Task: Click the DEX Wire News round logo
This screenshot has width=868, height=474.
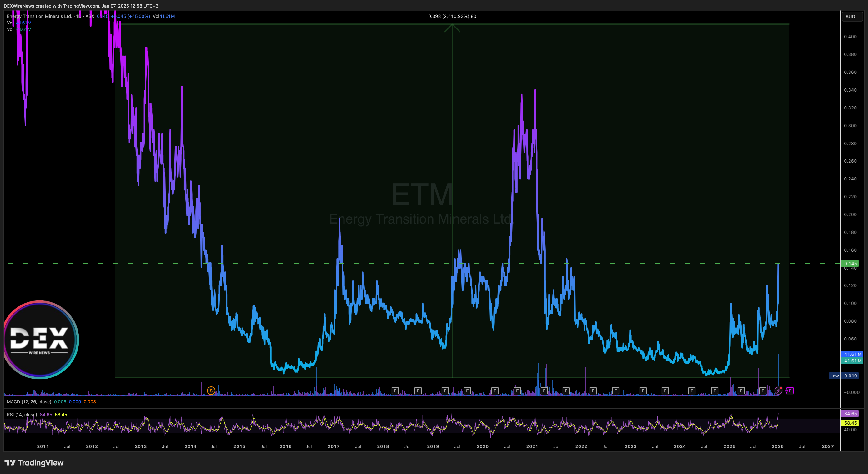Action: pos(40,340)
